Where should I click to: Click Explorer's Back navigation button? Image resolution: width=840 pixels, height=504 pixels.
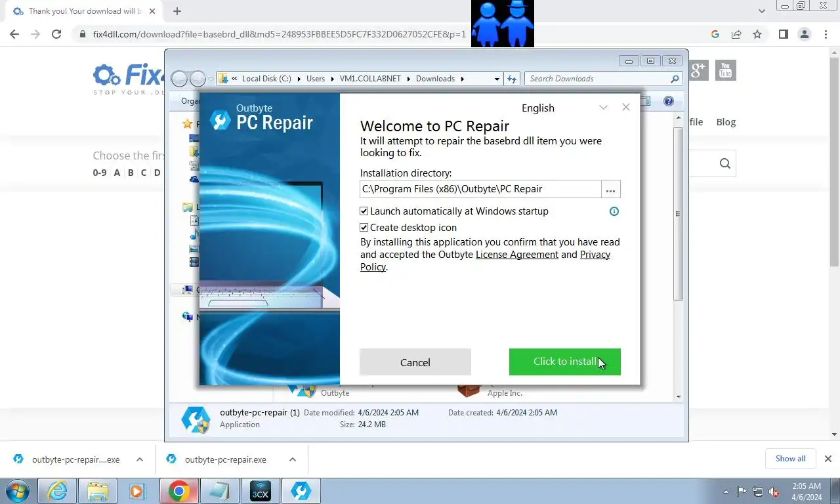tap(179, 79)
